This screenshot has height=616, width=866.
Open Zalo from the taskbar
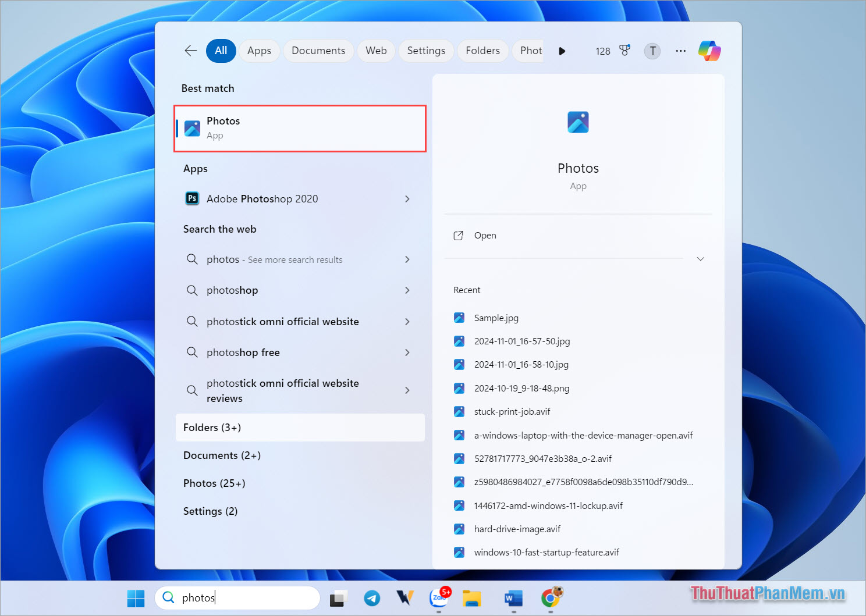439,598
